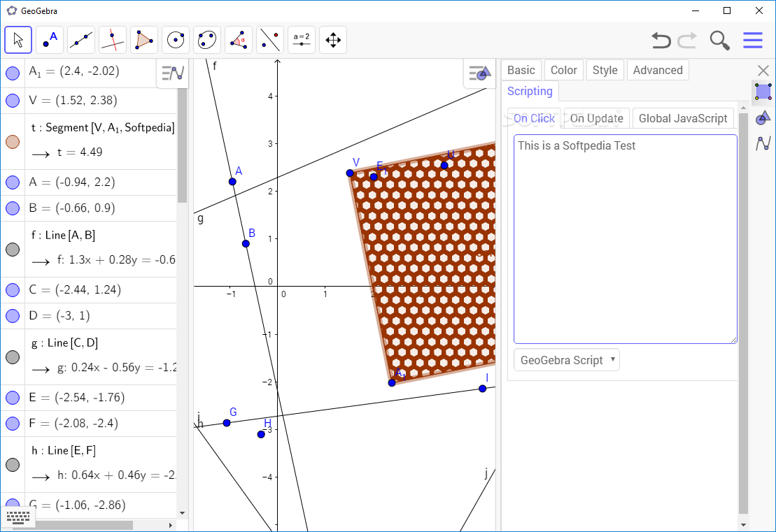Image resolution: width=776 pixels, height=532 pixels.
Task: Select the On Update script tab
Action: [x=596, y=118]
